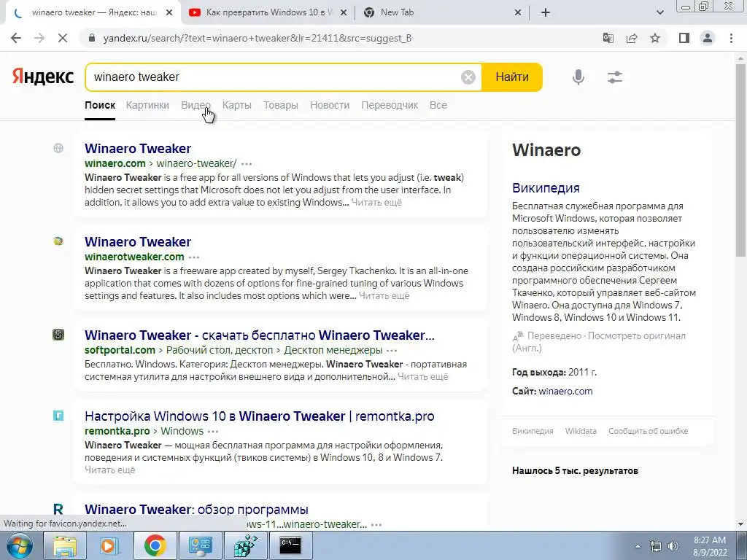Screen dimensions: 747x560
Task: Click the Chrome taskbar icon
Action: tap(155, 545)
